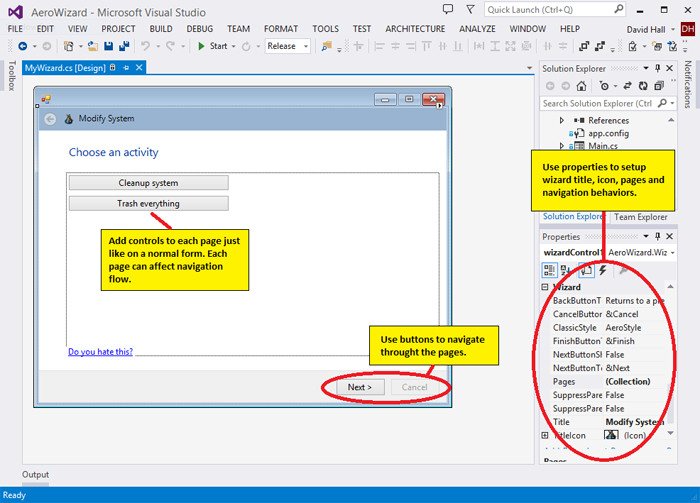700x503 pixels.
Task: Open the Properties window options dropdown
Action: (646, 236)
